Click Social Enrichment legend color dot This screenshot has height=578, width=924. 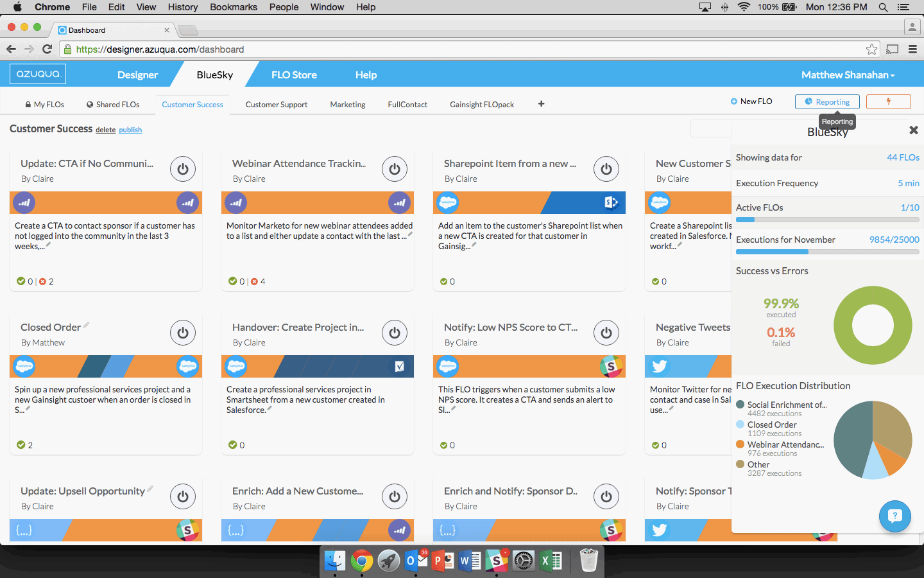(740, 405)
